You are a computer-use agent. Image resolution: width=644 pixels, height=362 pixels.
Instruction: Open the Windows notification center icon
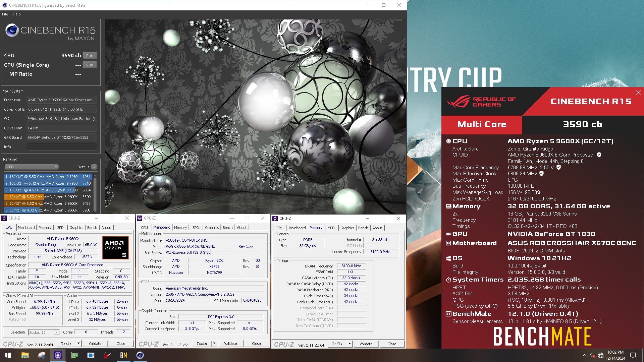[633, 355]
